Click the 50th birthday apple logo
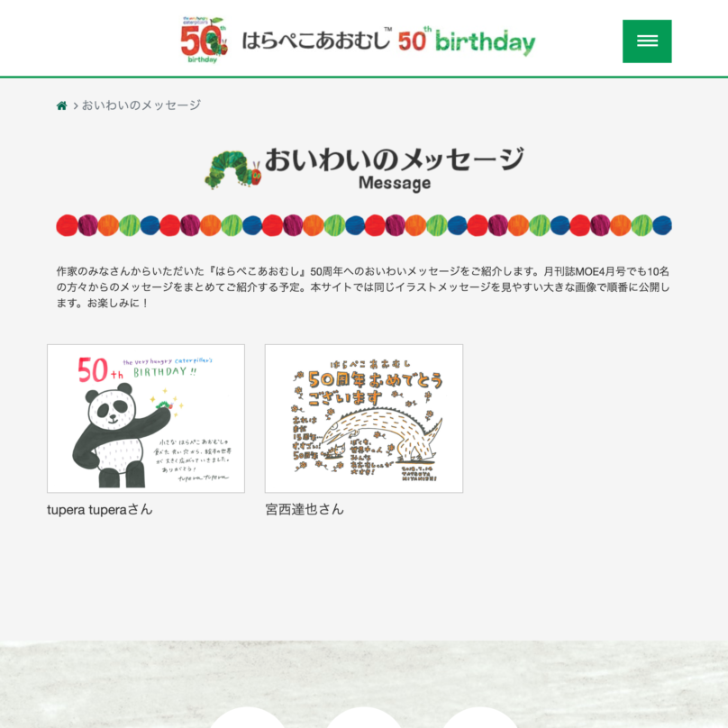The image size is (728, 728). [205, 41]
